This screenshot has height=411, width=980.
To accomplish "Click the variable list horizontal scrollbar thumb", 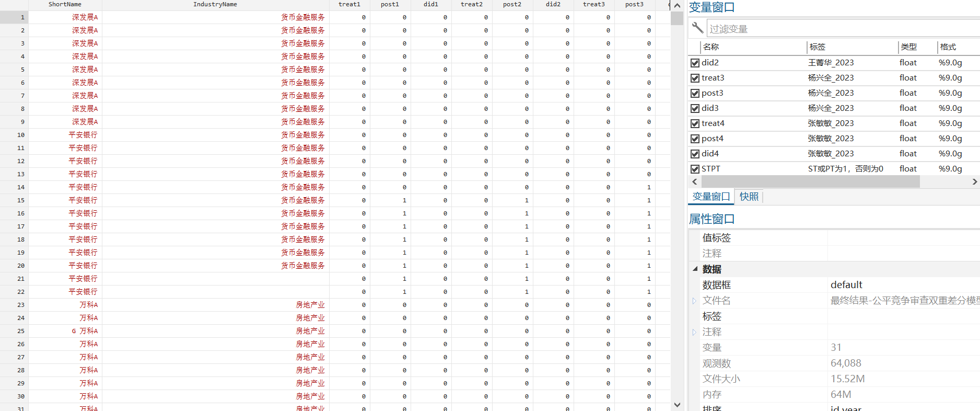I will [810, 181].
